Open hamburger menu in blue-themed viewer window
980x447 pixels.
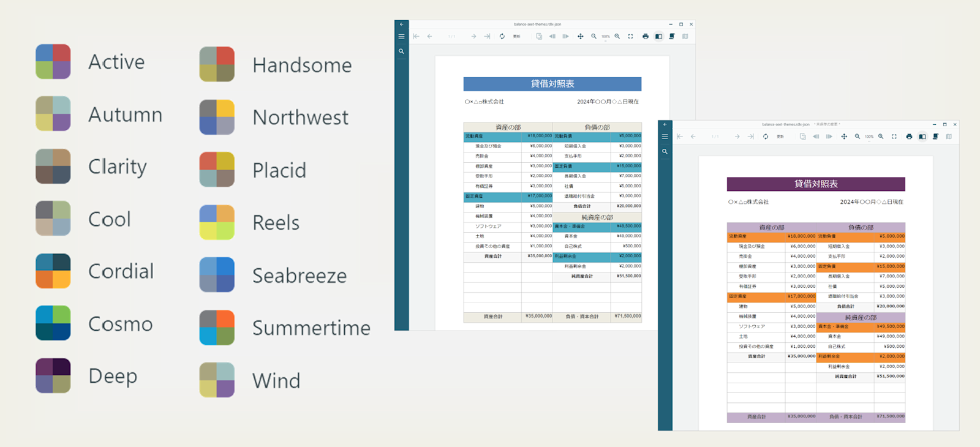(x=401, y=37)
